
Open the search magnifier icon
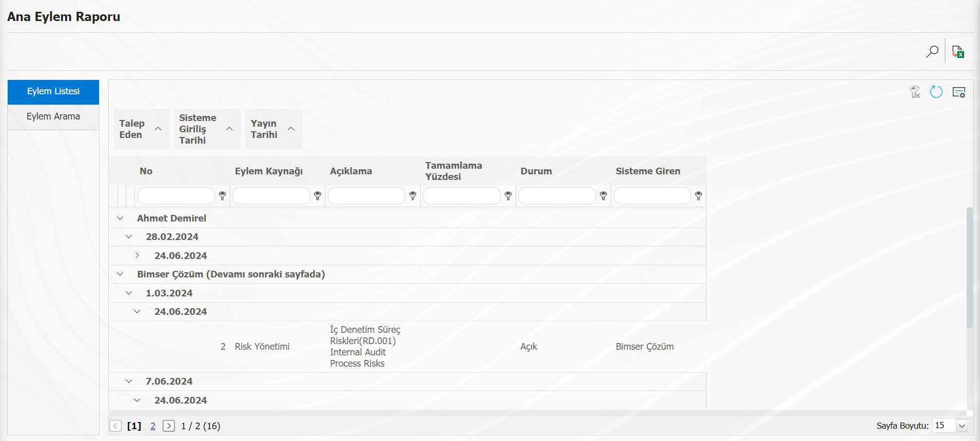(932, 51)
